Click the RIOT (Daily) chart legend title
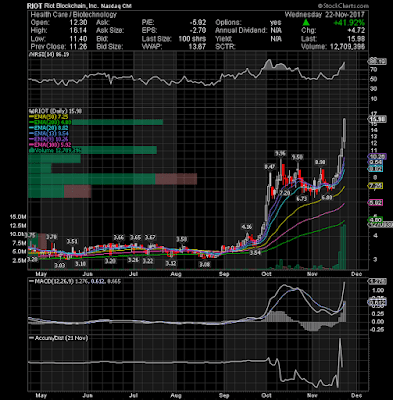This screenshot has width=393, height=400. (56, 111)
